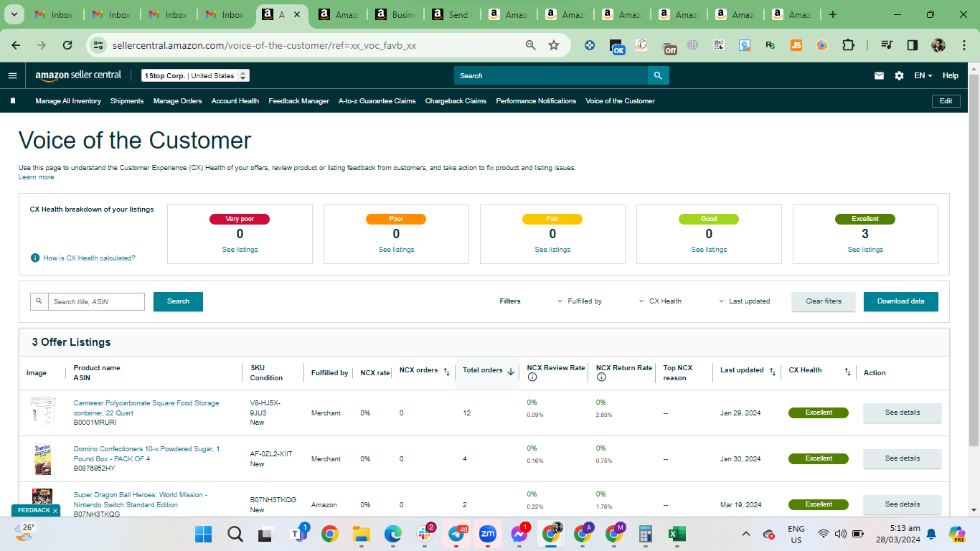Click the teal Search button beside the title field
This screenshot has height=551, width=980.
tap(178, 301)
